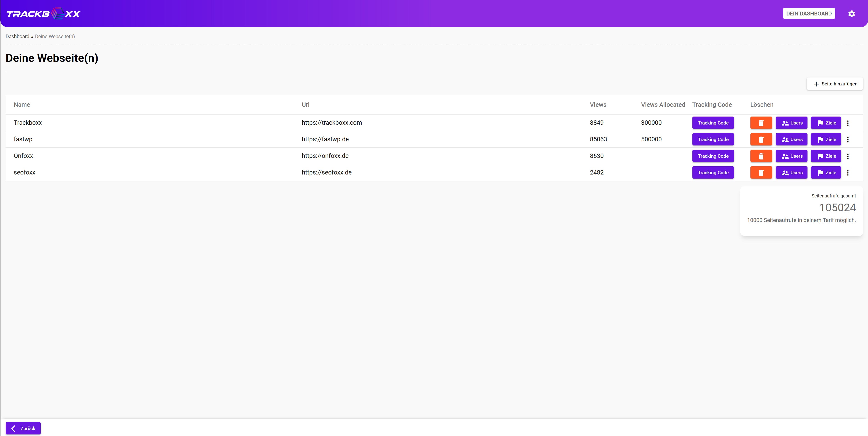Viewport: 868px width, 436px height.
Task: Click trash icon in fastwp row
Action: 761,139
